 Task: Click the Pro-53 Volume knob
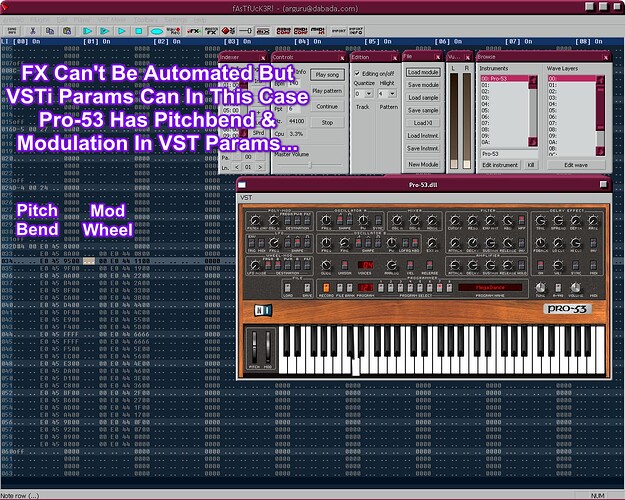(575, 287)
